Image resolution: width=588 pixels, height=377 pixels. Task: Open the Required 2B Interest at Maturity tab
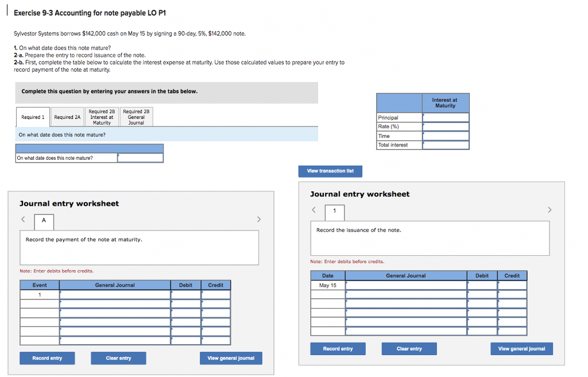click(x=101, y=117)
